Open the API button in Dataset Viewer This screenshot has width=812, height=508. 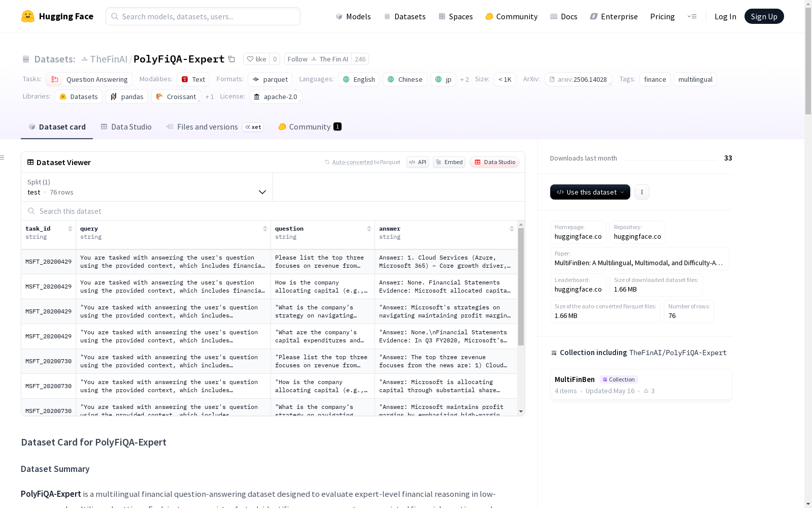[418, 162]
